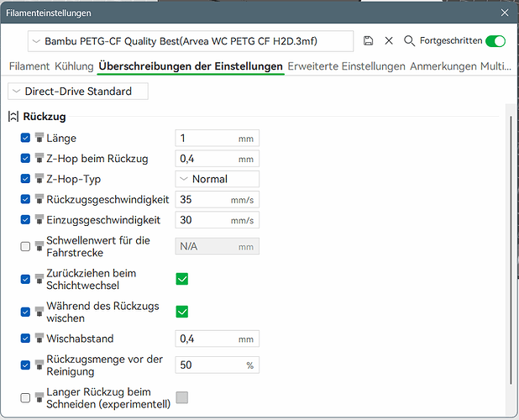The width and height of the screenshot is (519, 420).
Task: Click the vertical scrollbar on the right
Action: [x=511, y=249]
